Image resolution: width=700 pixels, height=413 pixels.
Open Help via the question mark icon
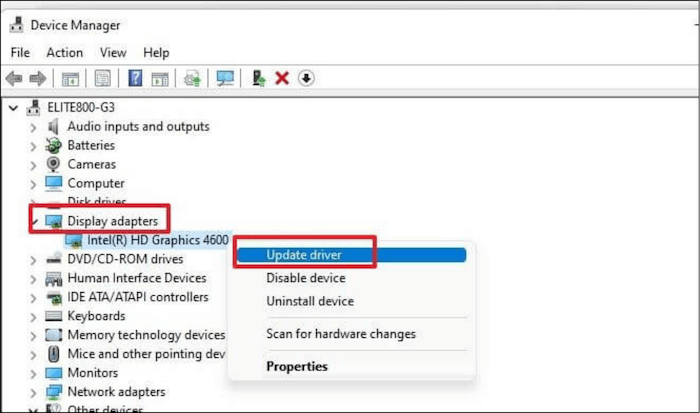click(135, 78)
